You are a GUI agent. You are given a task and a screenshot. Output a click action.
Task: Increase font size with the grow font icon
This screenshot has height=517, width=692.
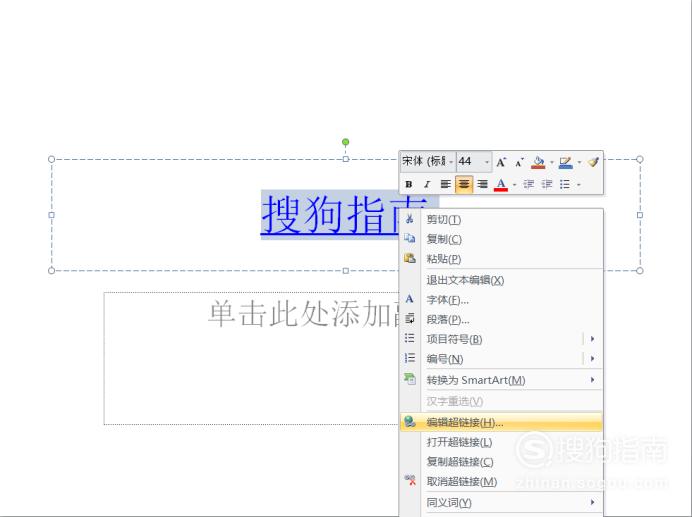pyautogui.click(x=501, y=162)
